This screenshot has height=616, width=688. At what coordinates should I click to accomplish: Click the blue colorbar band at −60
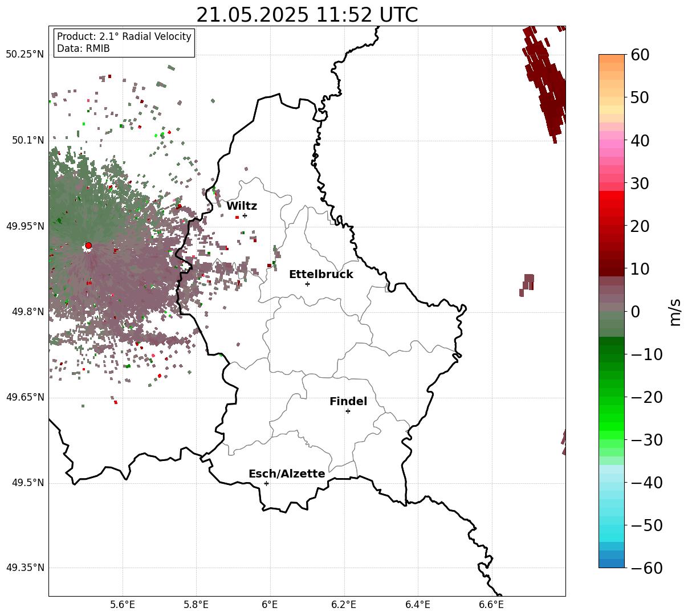click(x=612, y=564)
